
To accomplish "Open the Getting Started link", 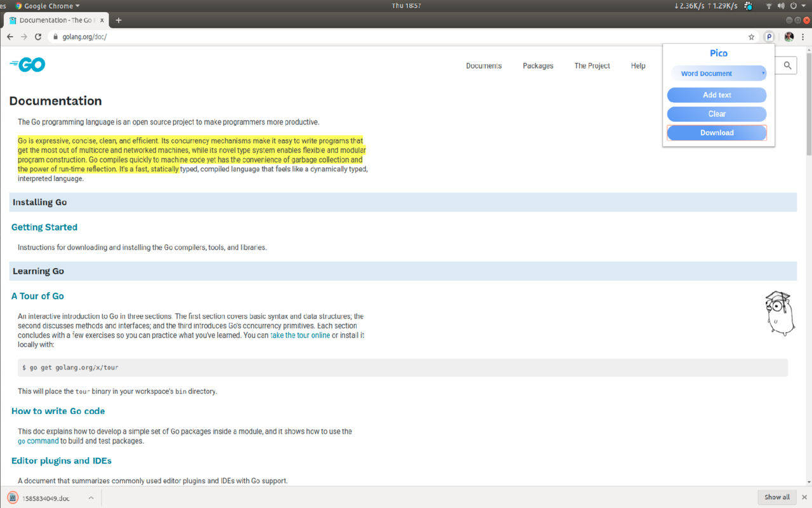I will (x=44, y=227).
